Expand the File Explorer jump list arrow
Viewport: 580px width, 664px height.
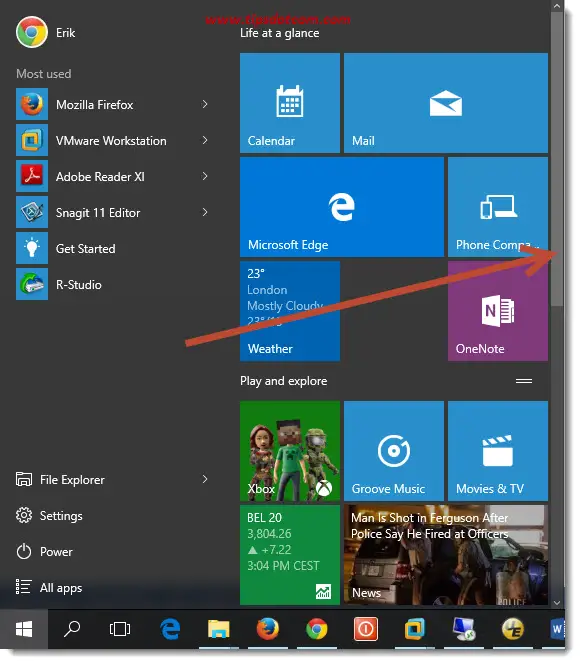click(x=205, y=479)
